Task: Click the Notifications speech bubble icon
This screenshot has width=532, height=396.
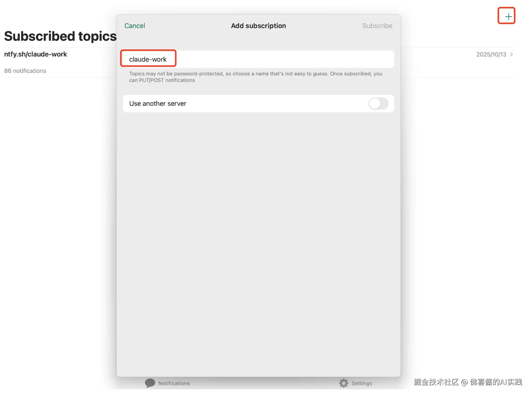Action: 150,383
